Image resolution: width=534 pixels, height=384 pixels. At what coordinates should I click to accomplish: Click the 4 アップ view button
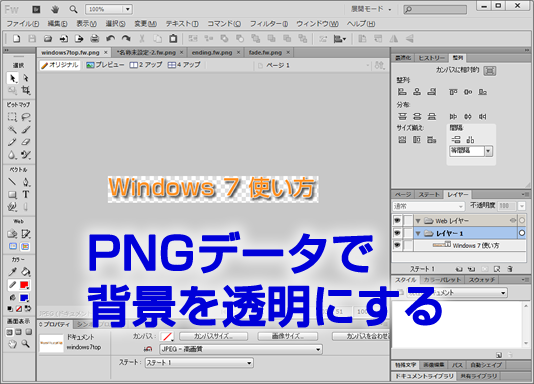(184, 65)
